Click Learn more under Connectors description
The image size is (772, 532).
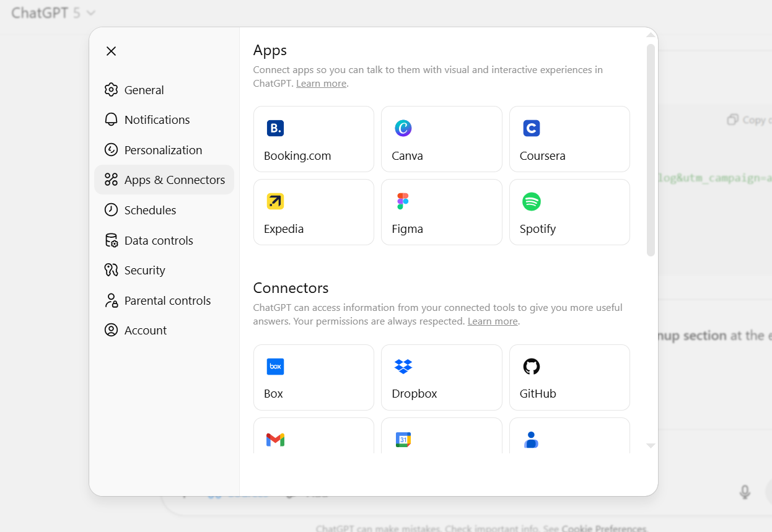493,321
